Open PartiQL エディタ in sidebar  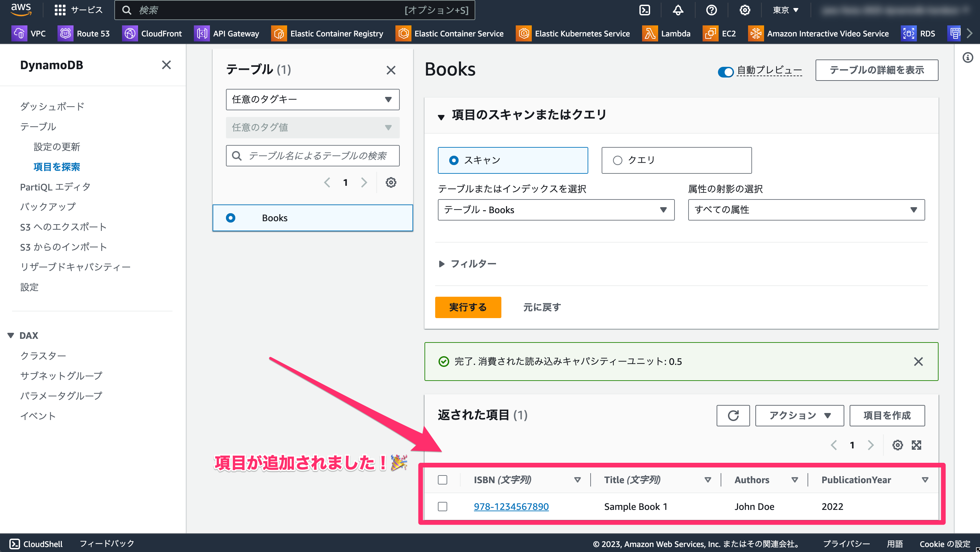55,187
